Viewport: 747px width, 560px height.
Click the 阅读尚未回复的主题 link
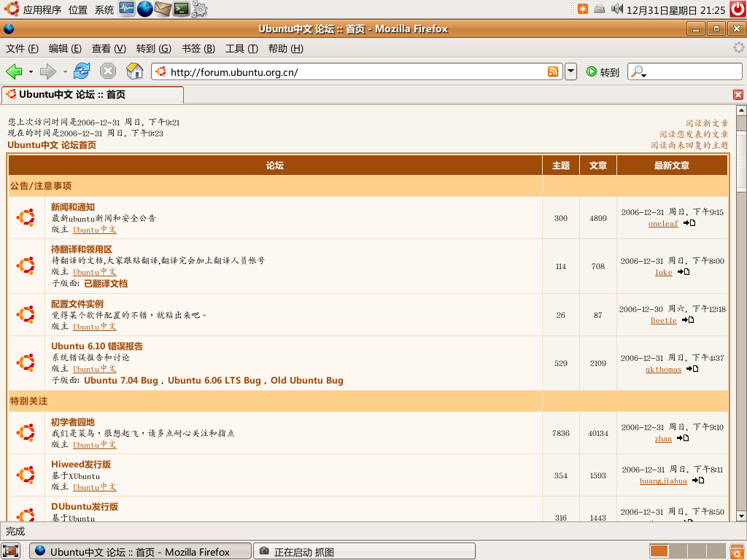tap(690, 145)
